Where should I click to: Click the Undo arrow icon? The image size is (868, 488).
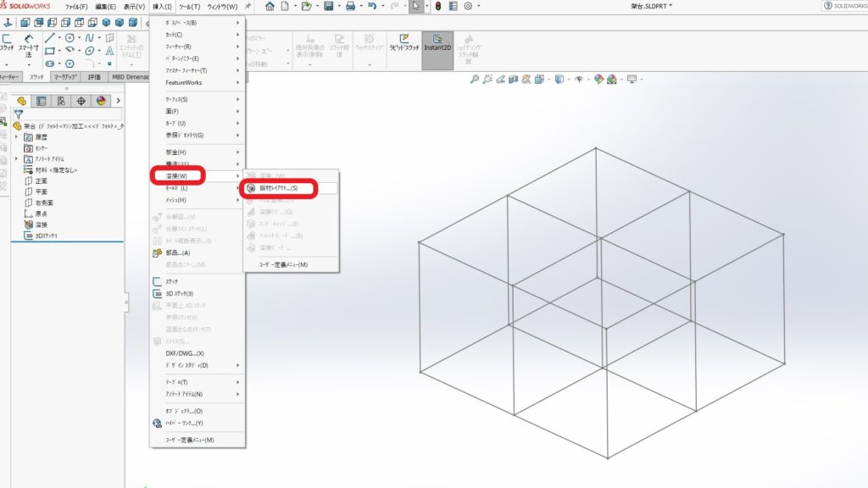(371, 6)
